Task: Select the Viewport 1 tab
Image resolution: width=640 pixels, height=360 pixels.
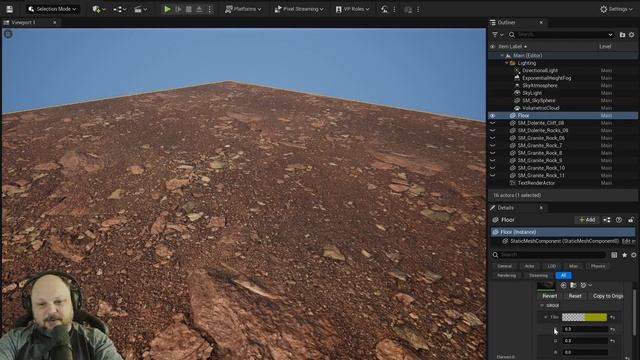Action: (24, 22)
